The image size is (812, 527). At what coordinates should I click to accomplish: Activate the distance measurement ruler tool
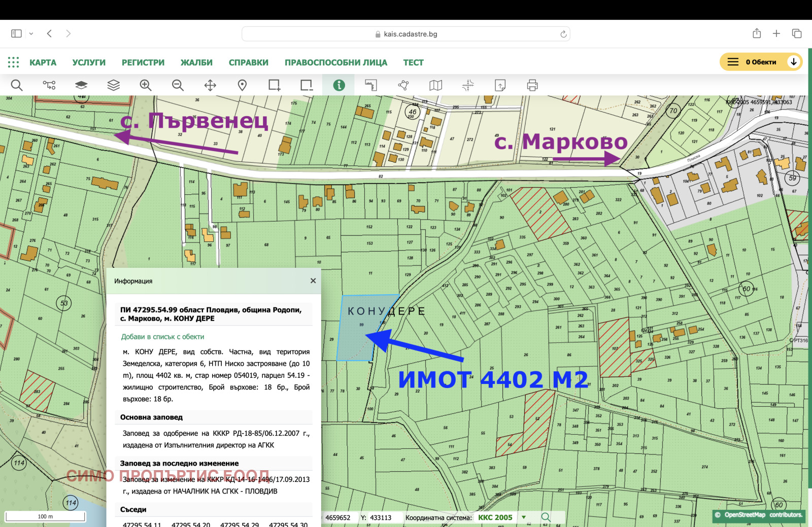click(371, 85)
